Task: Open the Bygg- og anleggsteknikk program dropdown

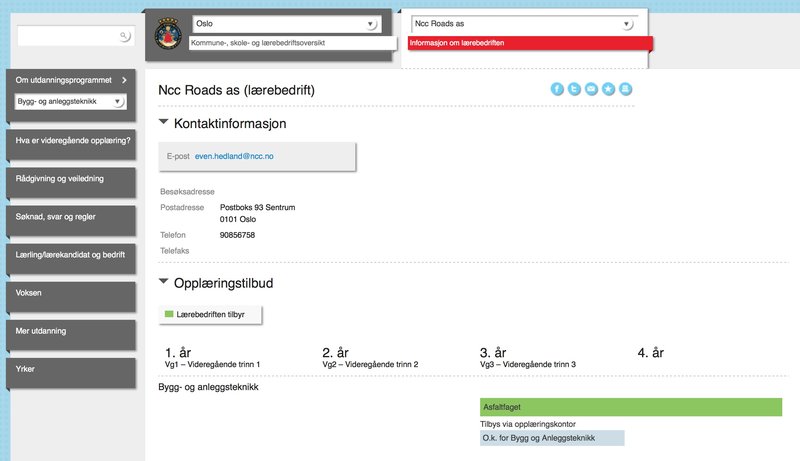Action: [x=70, y=101]
